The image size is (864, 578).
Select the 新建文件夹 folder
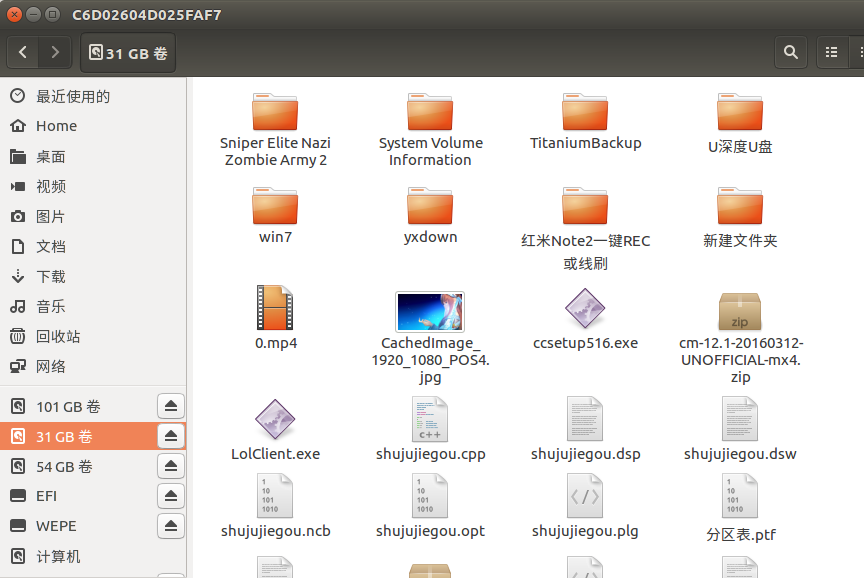tap(740, 218)
